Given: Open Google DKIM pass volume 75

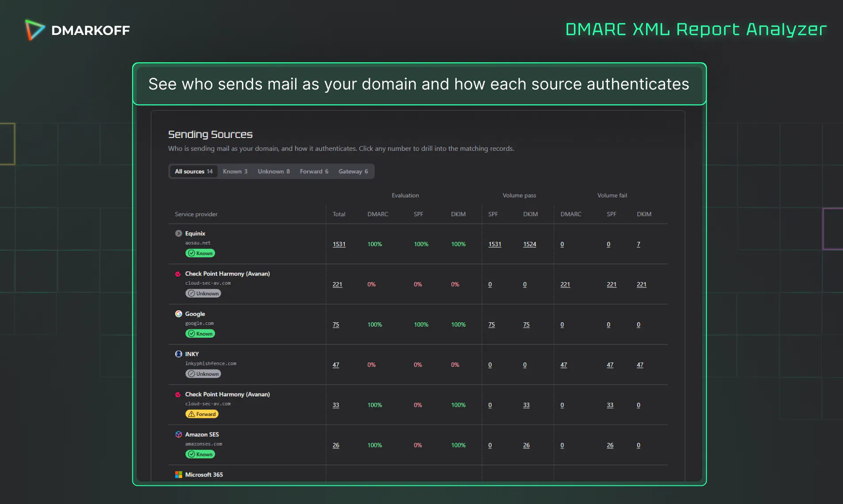Looking at the screenshot, I should pyautogui.click(x=527, y=325).
